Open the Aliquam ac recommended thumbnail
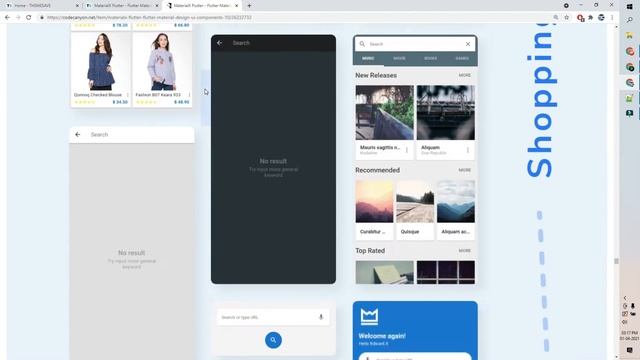 tap(456, 202)
